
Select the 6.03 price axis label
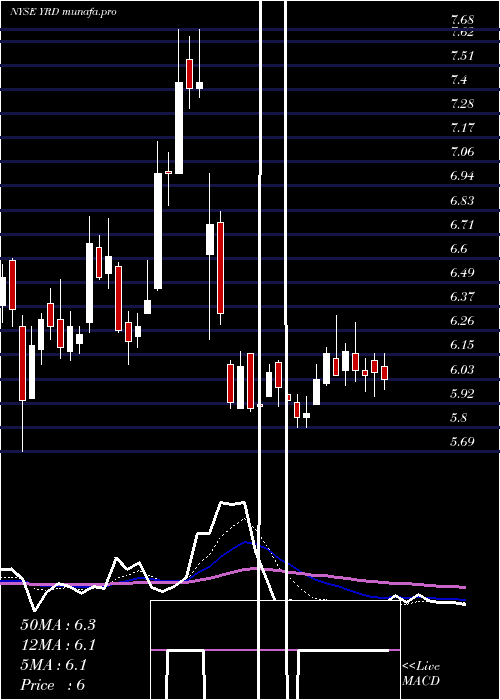(462, 369)
